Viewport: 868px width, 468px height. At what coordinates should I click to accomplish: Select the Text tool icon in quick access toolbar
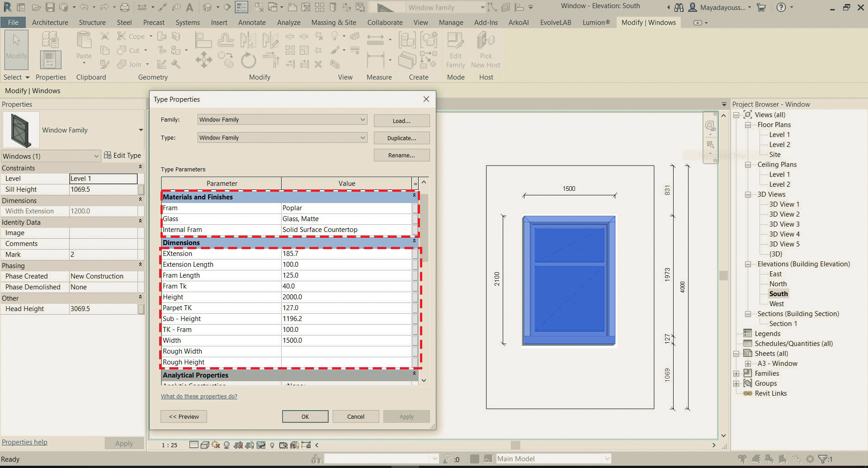(190, 7)
